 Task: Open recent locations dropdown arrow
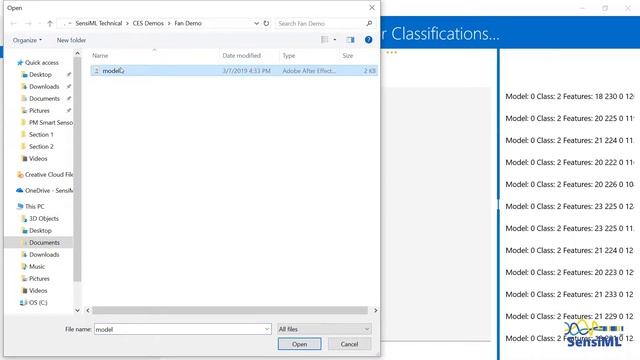(39, 24)
